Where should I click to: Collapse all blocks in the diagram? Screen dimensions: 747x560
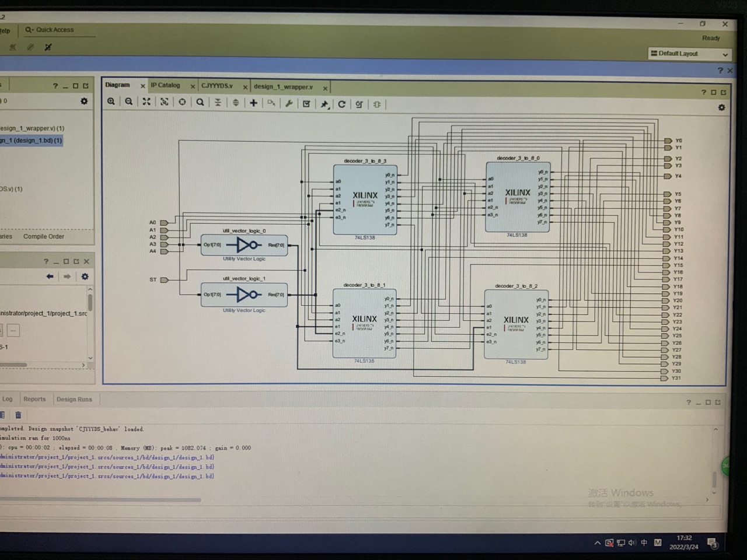[218, 102]
